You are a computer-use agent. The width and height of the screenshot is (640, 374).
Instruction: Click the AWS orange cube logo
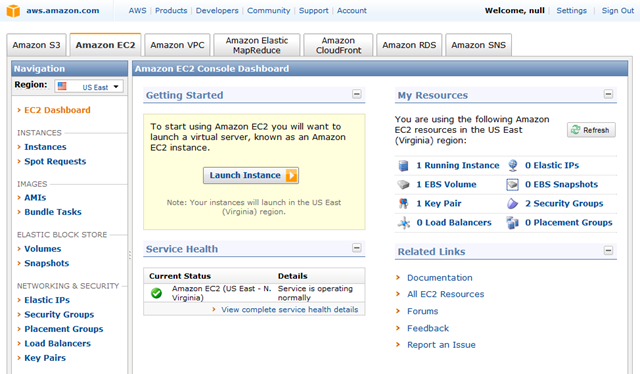click(x=13, y=11)
